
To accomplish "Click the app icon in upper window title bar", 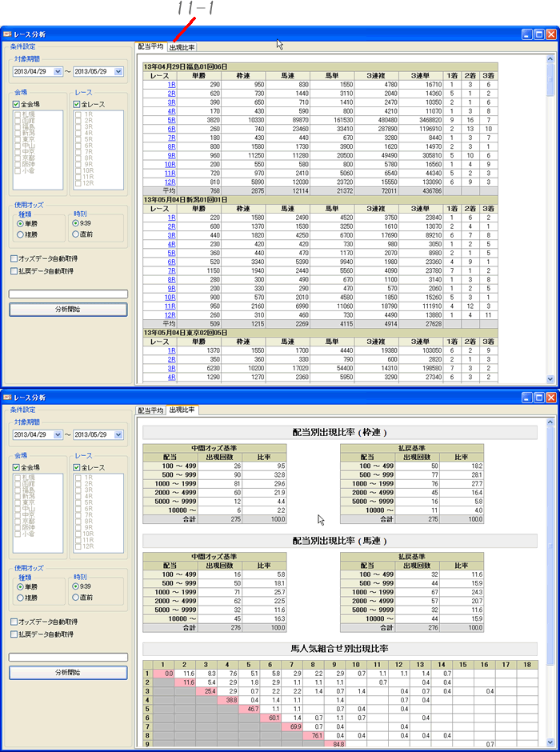I will click(7, 34).
